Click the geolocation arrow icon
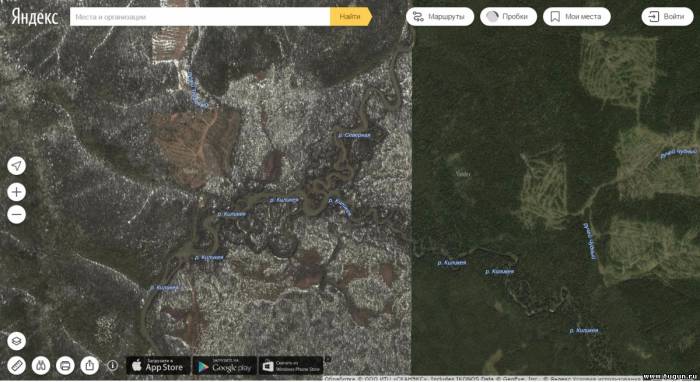The image size is (700, 382). 17,166
